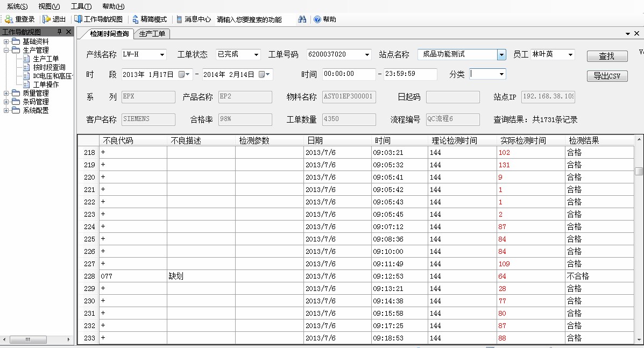Viewport: 644px width, 348px height.
Task: Collapse the 生产管理 tree node
Action: (6, 50)
